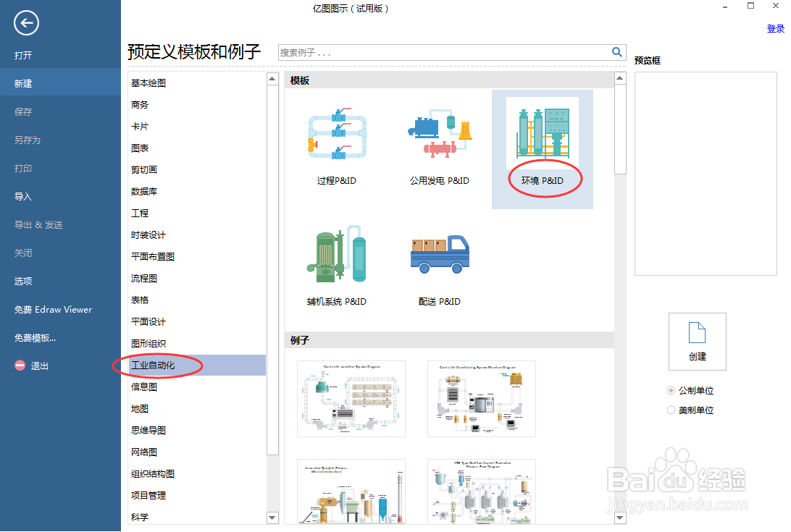Click the back arrow circle icon

26,22
